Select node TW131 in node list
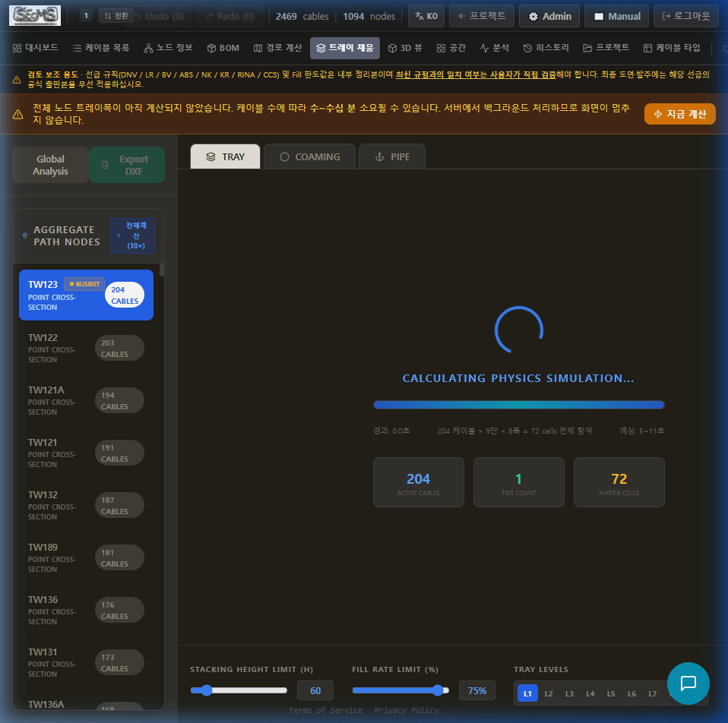This screenshot has height=723, width=728. [86, 663]
